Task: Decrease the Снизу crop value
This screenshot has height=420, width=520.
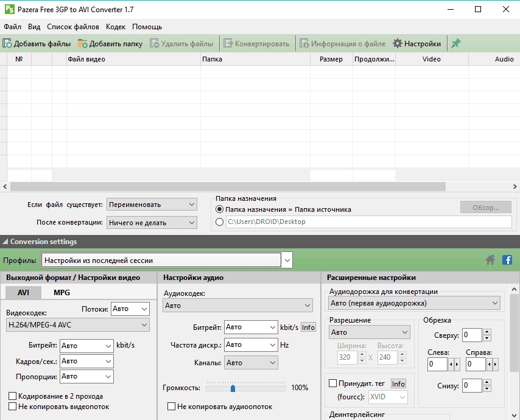Action: 487,388
